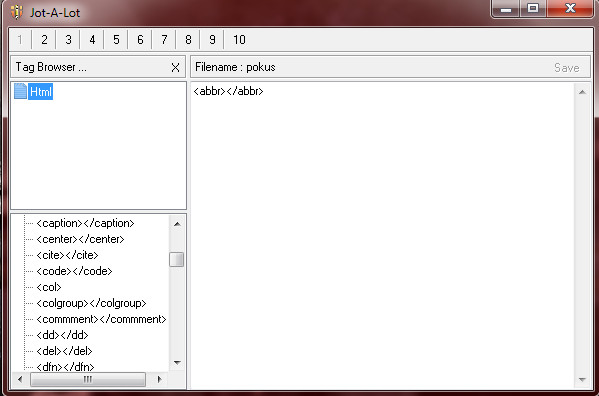Insert the dd tag
Image resolution: width=599 pixels, height=396 pixels.
pos(62,335)
